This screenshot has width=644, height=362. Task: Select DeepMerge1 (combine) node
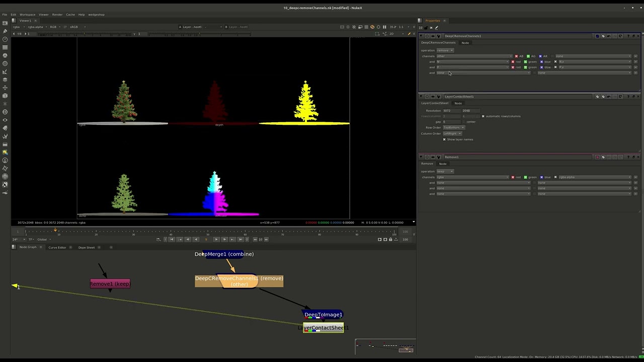224,254
